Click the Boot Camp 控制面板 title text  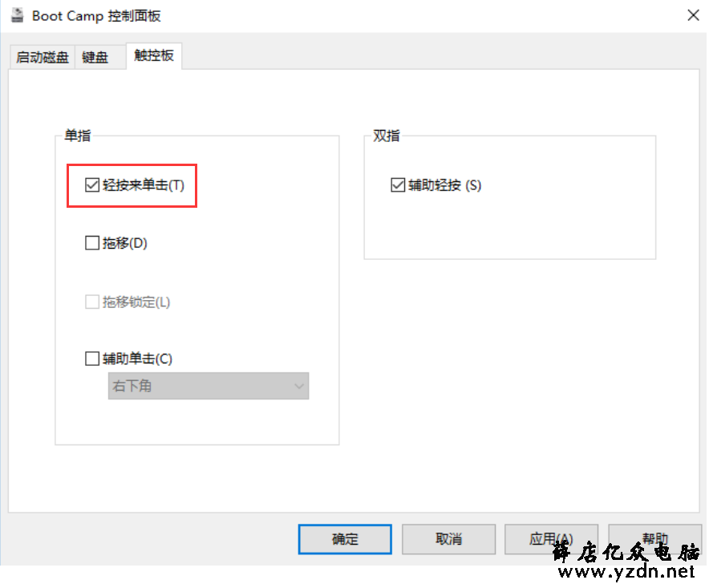(x=96, y=16)
